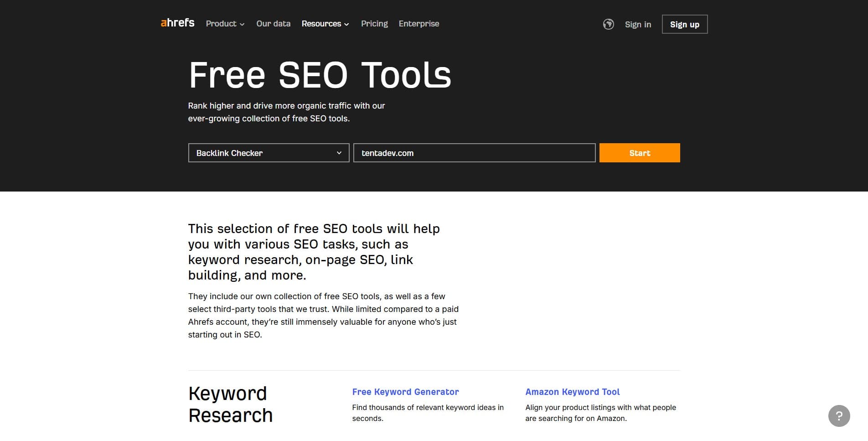Click the Sign up button
Image resolution: width=868 pixels, height=441 pixels.
[x=684, y=24]
